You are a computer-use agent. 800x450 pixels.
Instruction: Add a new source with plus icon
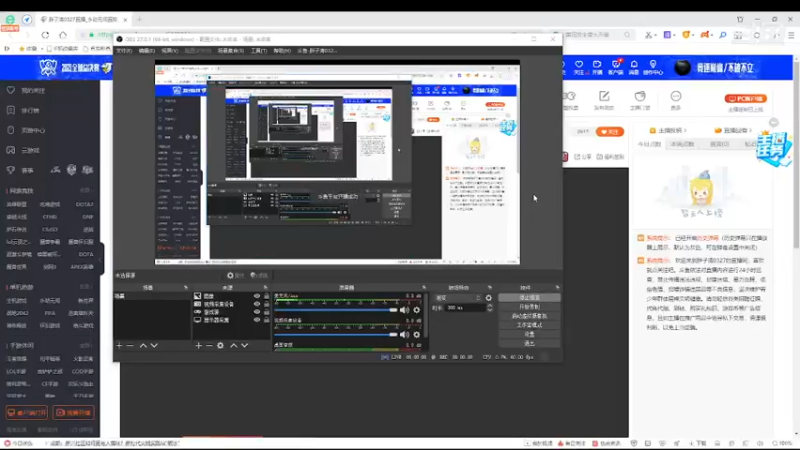[x=198, y=345]
